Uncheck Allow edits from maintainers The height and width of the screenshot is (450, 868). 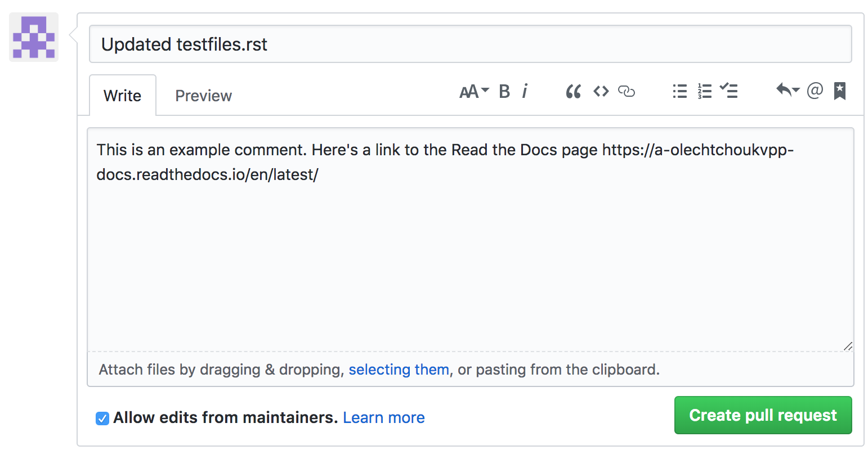click(102, 418)
